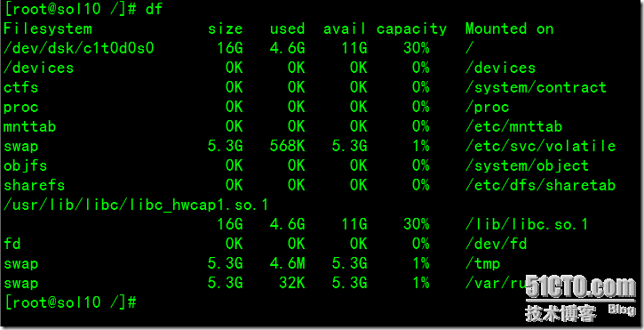Click the /etc/svc/volatile mount point
This screenshot has height=330, width=644.
pyautogui.click(x=540, y=146)
